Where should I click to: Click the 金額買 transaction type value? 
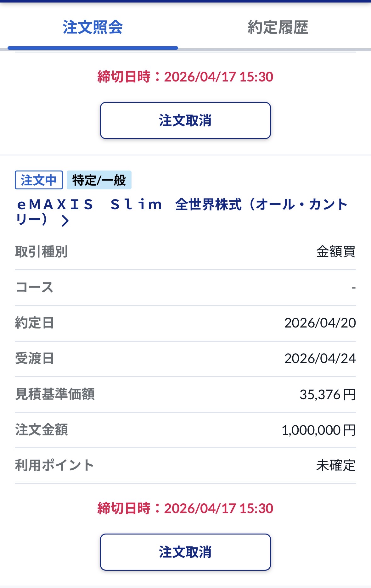(335, 252)
